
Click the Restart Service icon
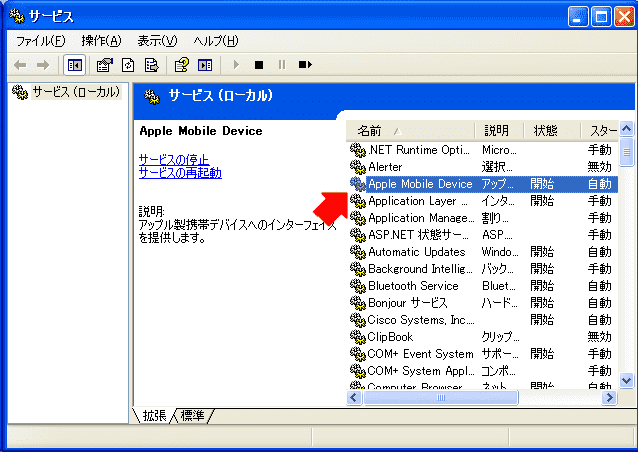[305, 65]
